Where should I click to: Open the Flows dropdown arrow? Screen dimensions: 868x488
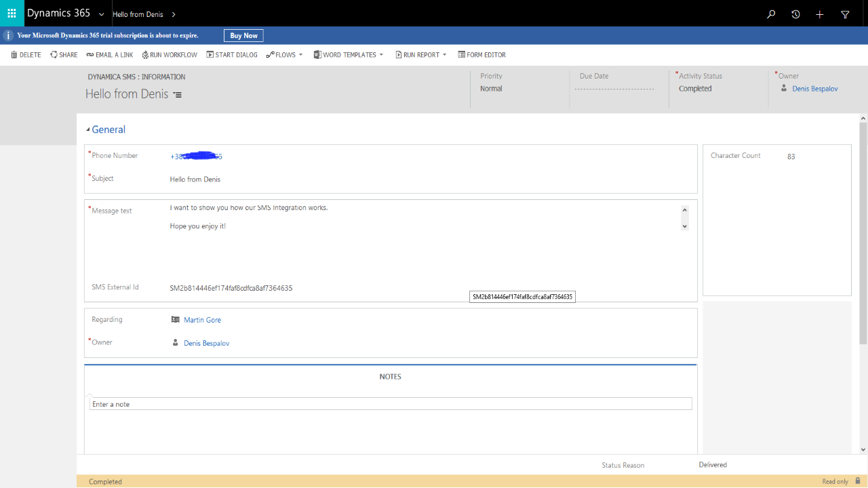coord(300,55)
